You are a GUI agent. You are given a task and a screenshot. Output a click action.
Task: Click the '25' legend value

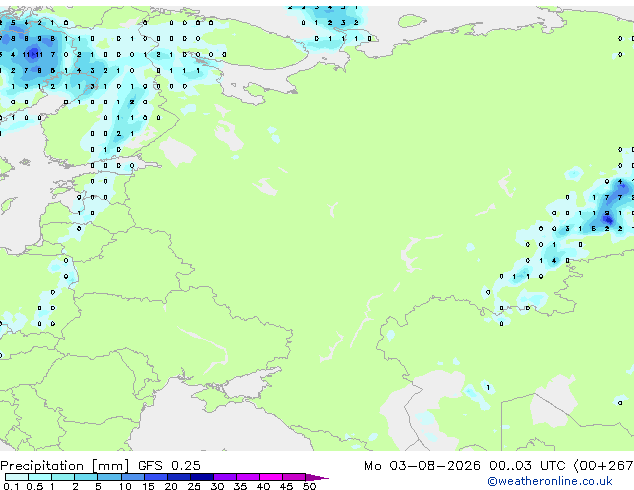tap(194, 486)
